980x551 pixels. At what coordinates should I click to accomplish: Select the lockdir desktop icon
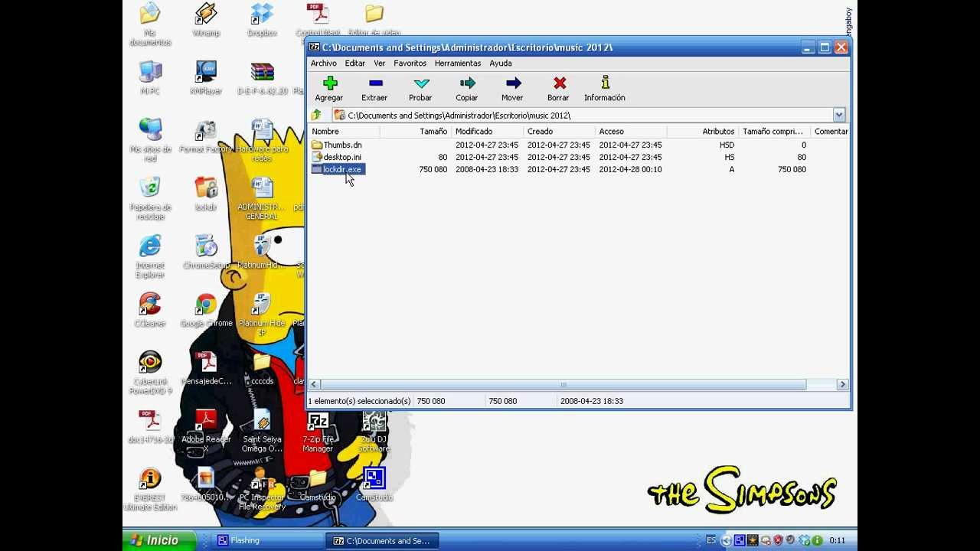pyautogui.click(x=206, y=194)
